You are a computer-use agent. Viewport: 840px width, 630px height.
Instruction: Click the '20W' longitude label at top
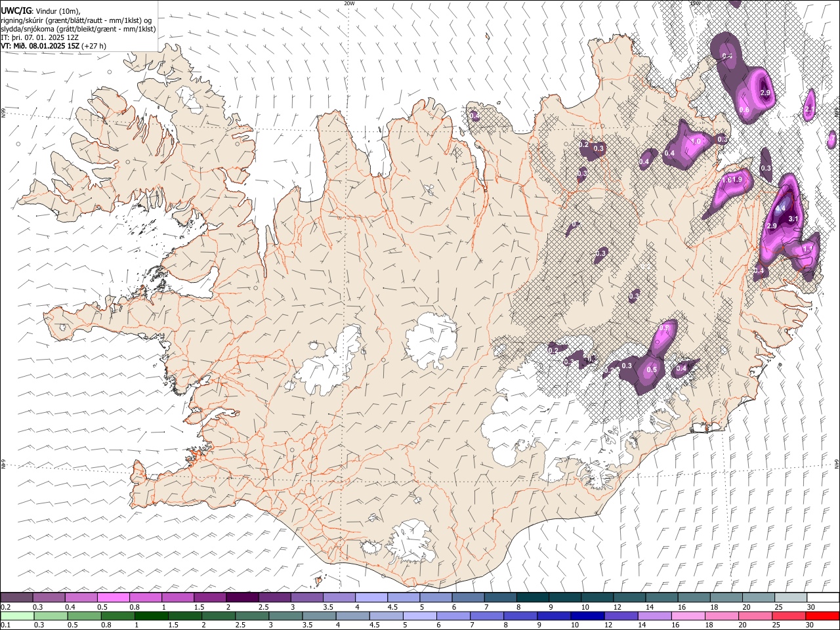[x=349, y=3]
